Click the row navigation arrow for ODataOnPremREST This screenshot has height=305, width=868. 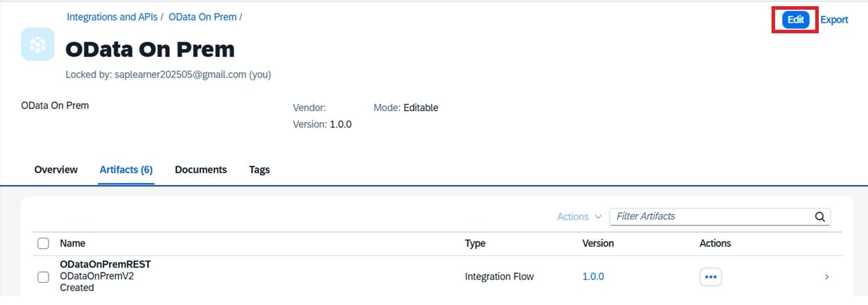[x=826, y=277]
